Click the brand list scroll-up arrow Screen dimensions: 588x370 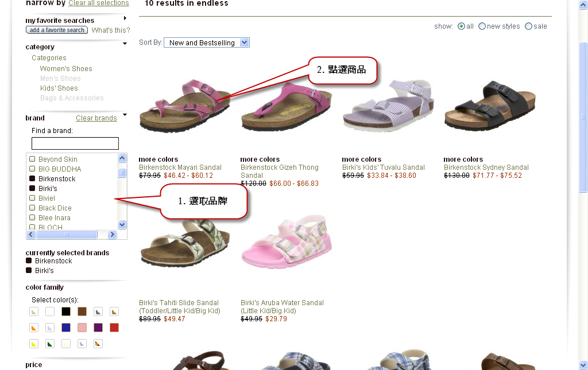click(122, 158)
